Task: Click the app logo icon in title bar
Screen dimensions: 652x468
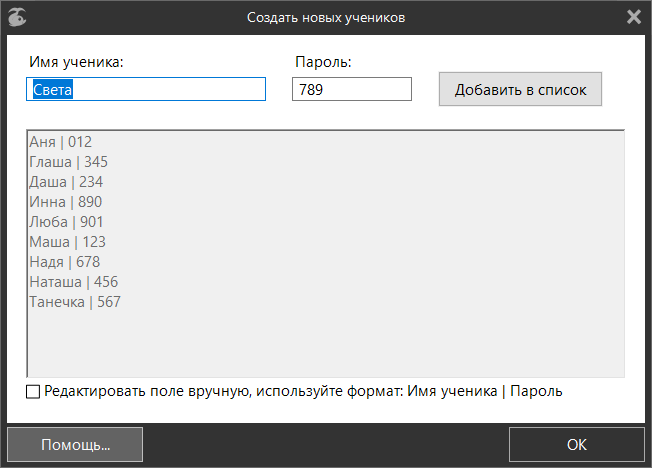Action: [x=17, y=17]
